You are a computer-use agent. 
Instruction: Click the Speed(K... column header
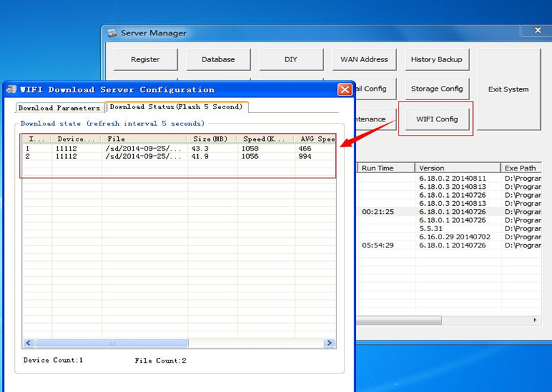(x=266, y=139)
